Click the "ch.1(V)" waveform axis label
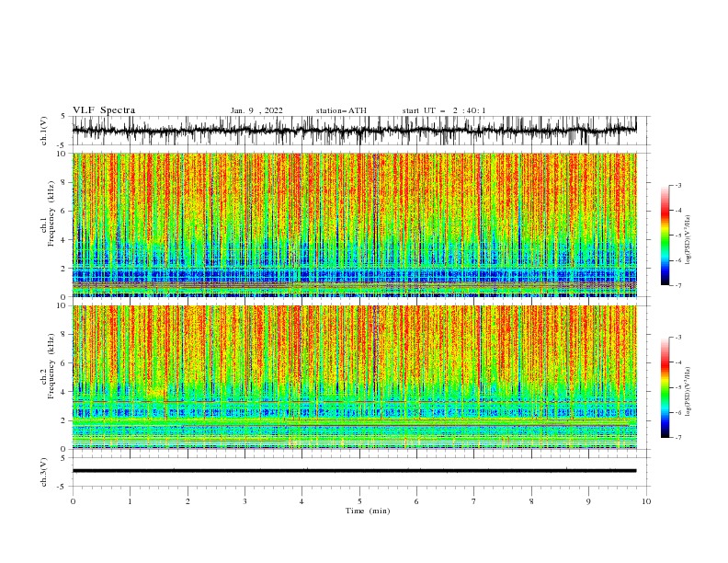 [x=44, y=131]
